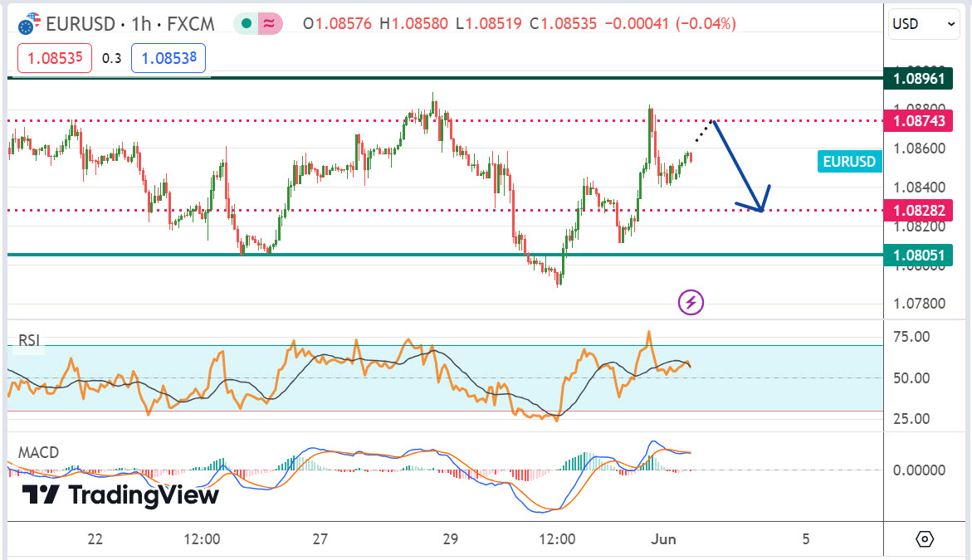Click the EURUSD currency flag icon
972x560 pixels.
coord(30,24)
